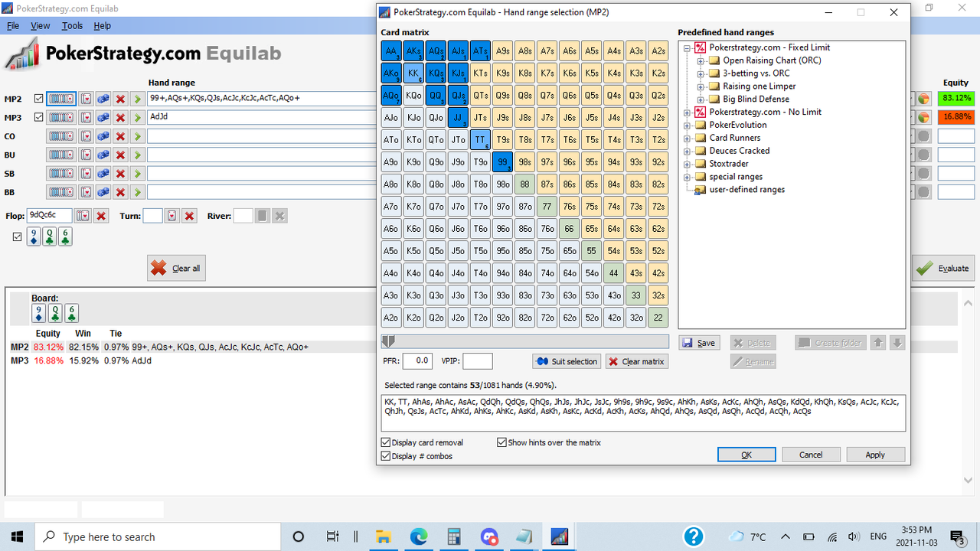980x551 pixels.
Task: Click the 9 of diamonds flop card
Action: click(x=34, y=237)
